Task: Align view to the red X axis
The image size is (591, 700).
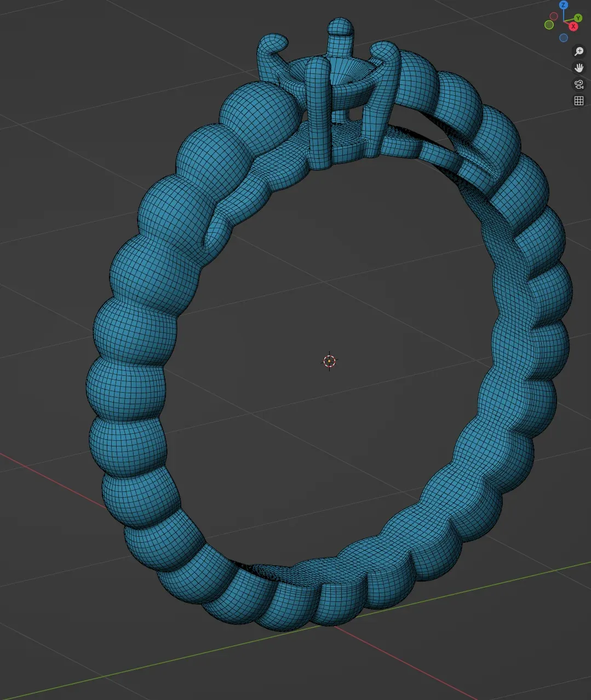Action: click(573, 26)
